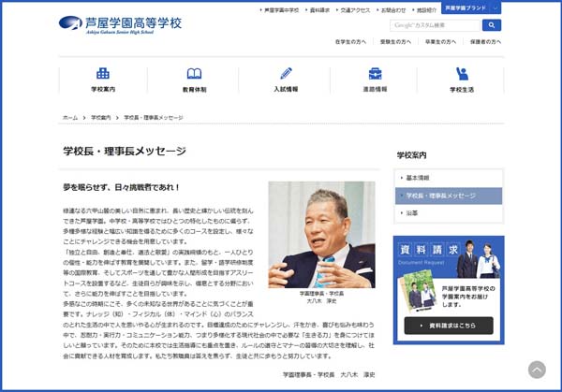The width and height of the screenshot is (562, 392).
Task: Click the Ashiya Gakuen school logo
Action: 120,23
